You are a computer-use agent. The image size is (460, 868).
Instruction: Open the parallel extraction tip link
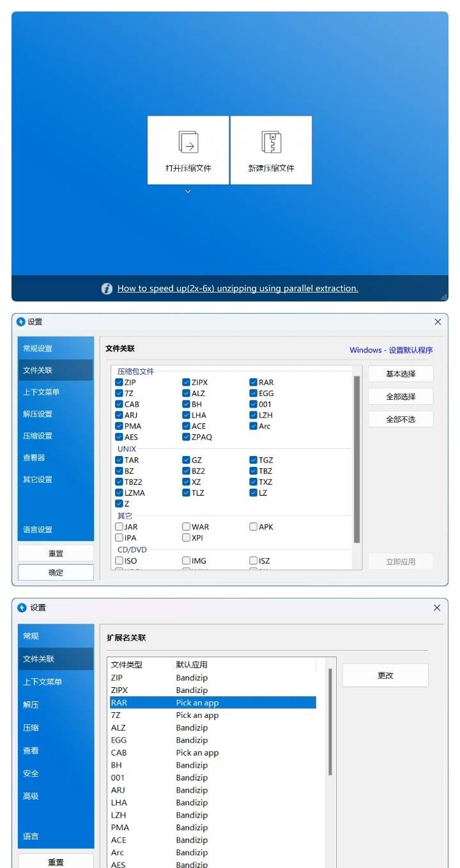point(238,289)
